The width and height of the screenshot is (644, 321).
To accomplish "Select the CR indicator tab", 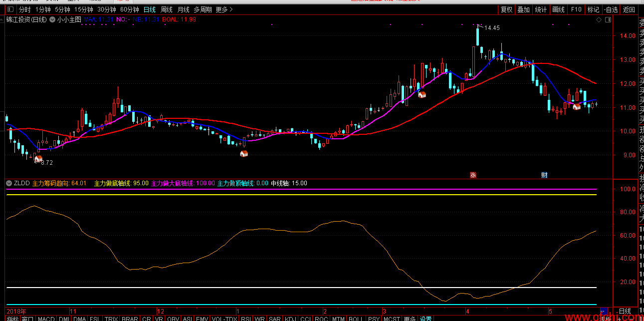I will [x=147, y=319].
